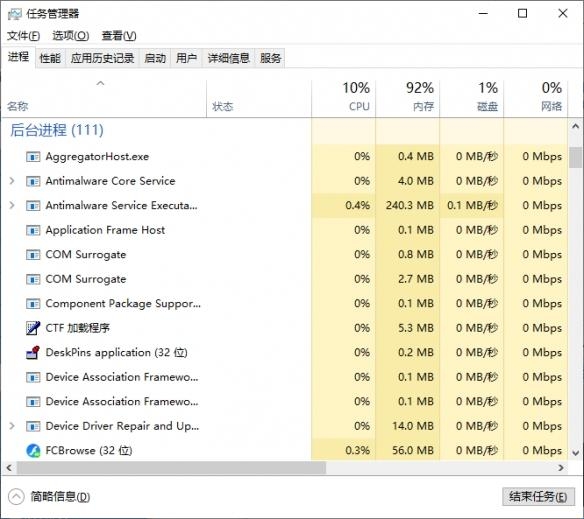Expand Antimalware Core Service process group

(x=12, y=181)
